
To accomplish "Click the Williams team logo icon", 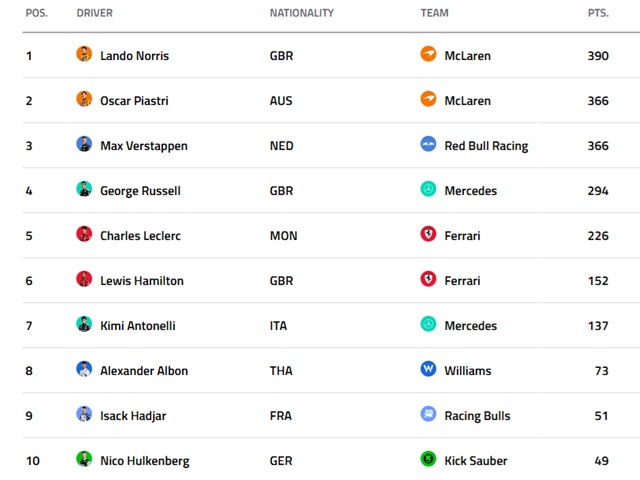I will (428, 369).
